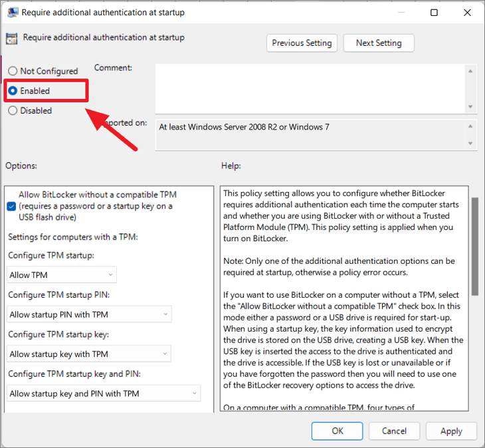Click the 'Help:' heading
485x448 pixels.
[231, 166]
